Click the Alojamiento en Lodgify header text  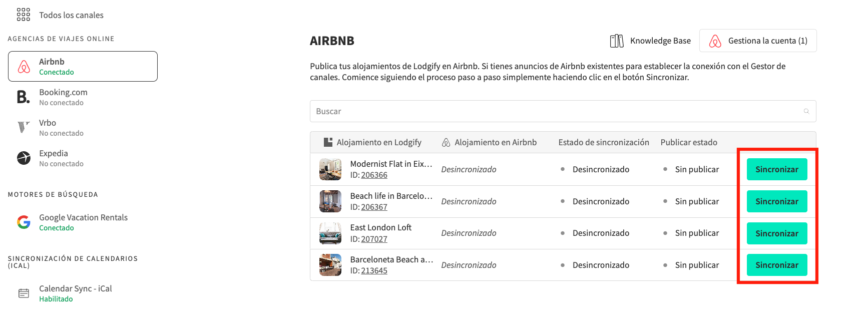(x=379, y=142)
